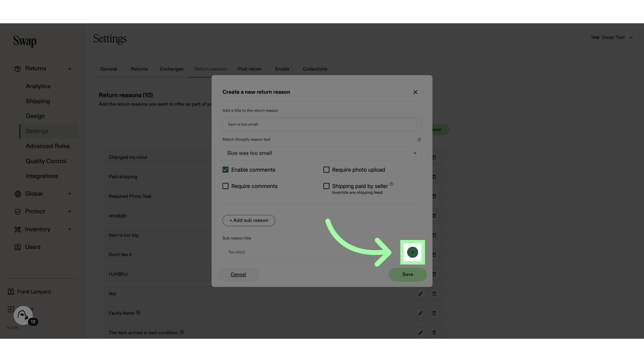
Task: Expand the Protect sidebar section
Action: 69,212
